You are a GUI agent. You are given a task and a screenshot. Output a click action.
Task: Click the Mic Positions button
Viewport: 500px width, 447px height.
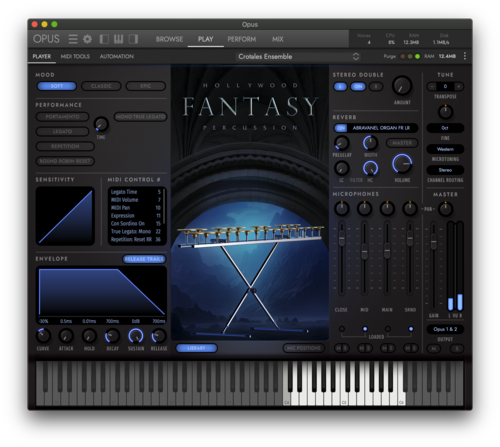click(x=303, y=348)
